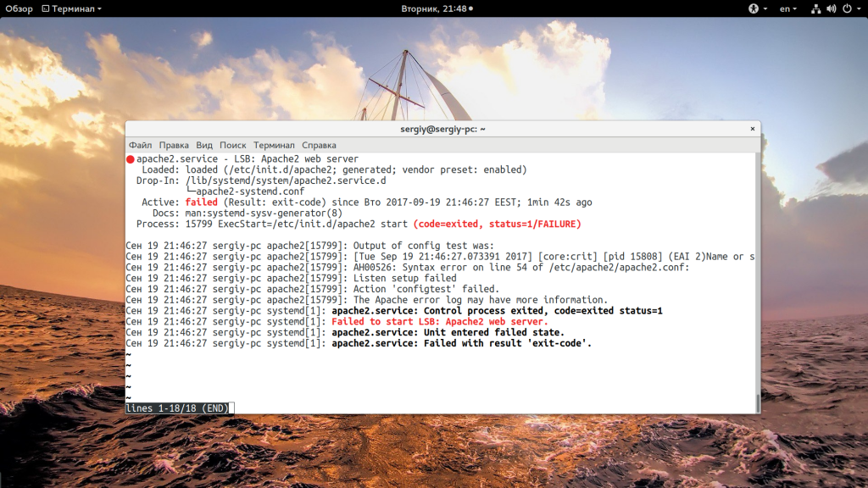The image size is (868, 488).
Task: Open the Терминал menu in window menubar
Action: [x=274, y=145]
